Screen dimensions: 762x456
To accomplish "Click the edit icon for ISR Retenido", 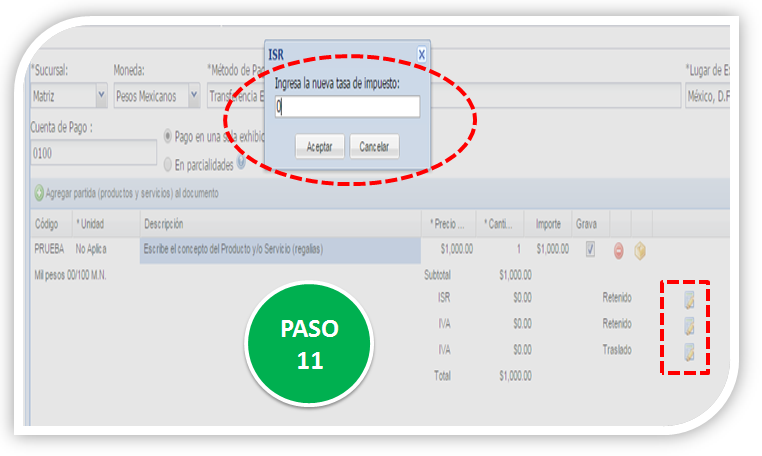I will click(689, 300).
